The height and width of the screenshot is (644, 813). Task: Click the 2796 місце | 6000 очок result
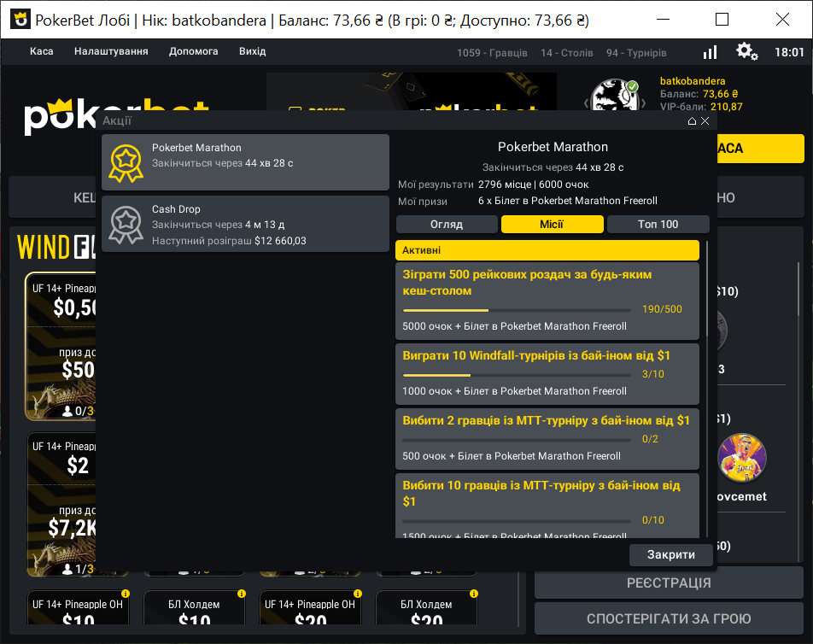(x=534, y=184)
